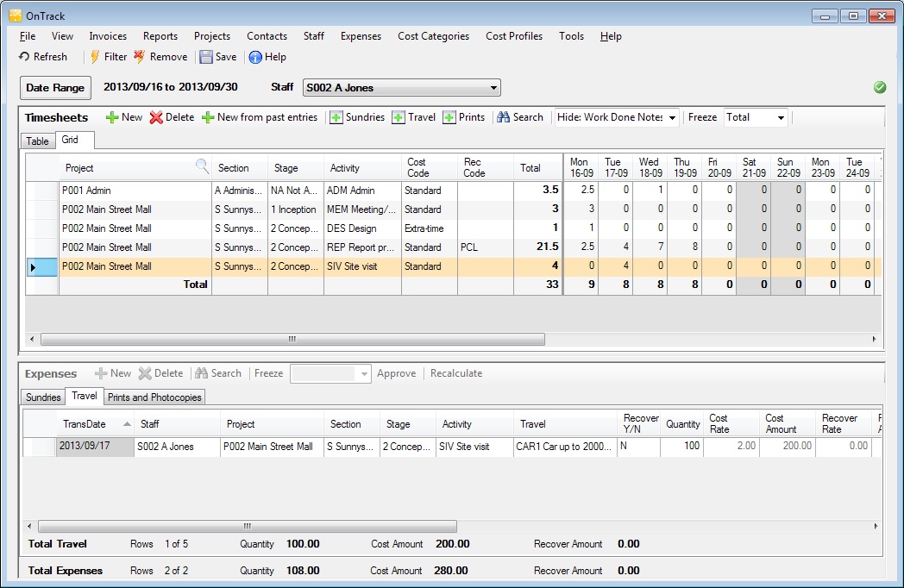
Task: Click the timesheet grid horizontal scrollbar
Action: coord(292,340)
